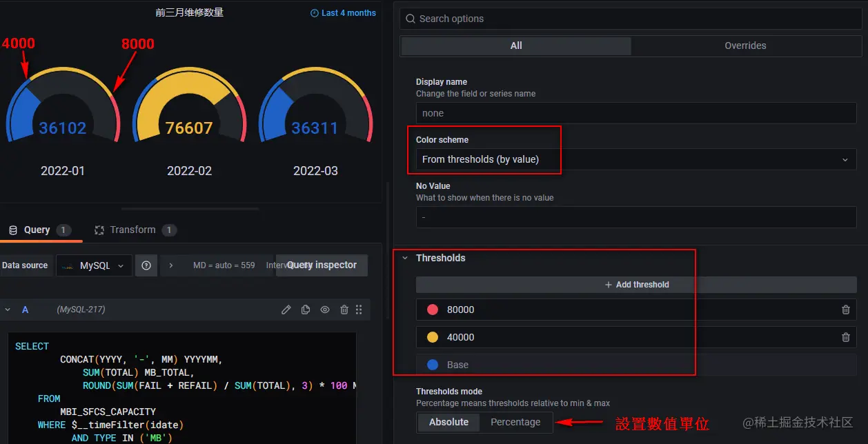868x444 pixels.
Task: Open the Color scheme dropdown
Action: click(x=636, y=159)
